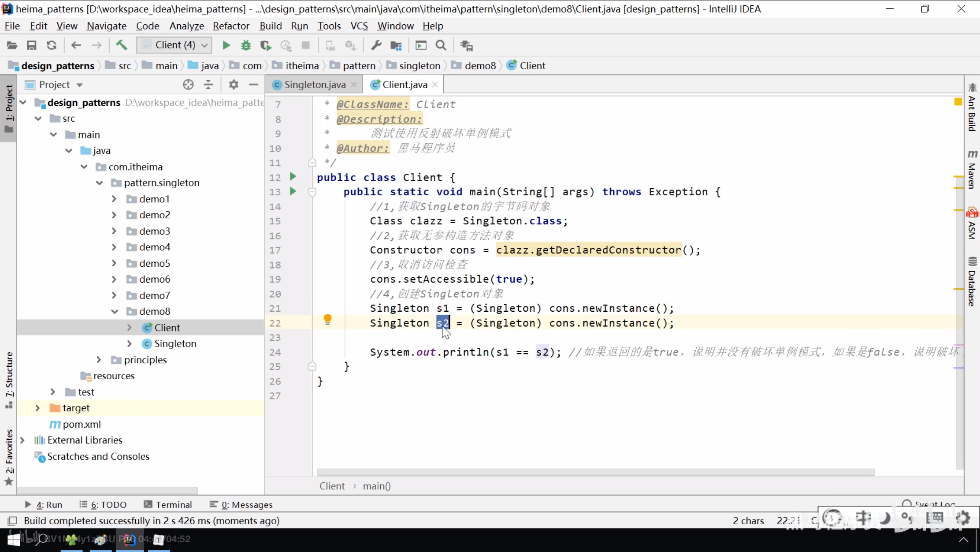Toggle the Ant Build tool window
The image size is (980, 552).
pos(972,107)
